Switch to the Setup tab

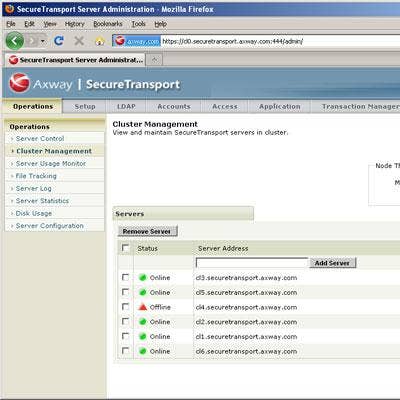point(85,107)
